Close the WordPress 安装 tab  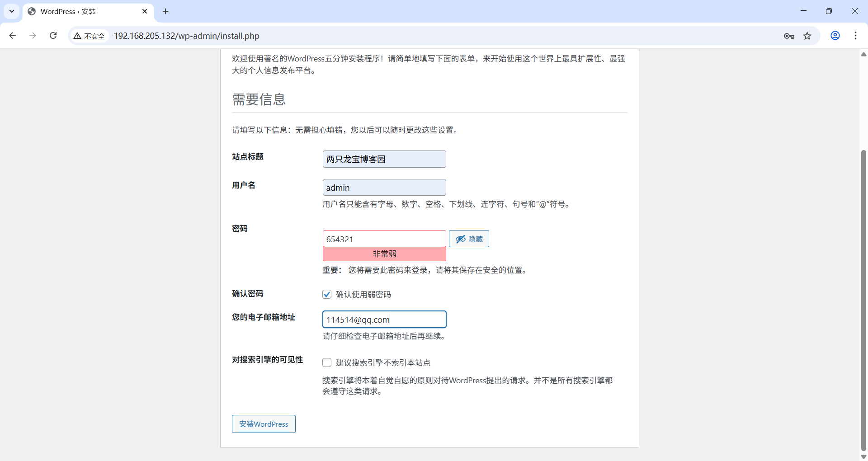(x=145, y=11)
